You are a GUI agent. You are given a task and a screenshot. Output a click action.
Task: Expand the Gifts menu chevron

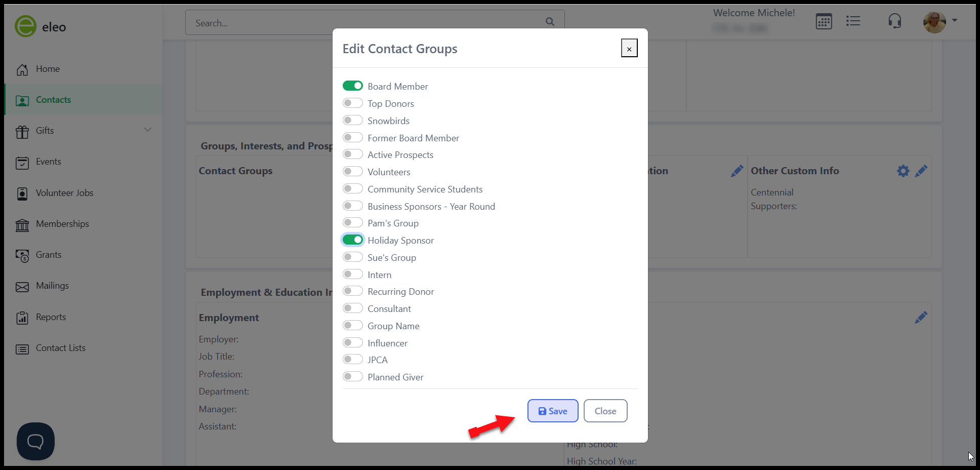coord(148,130)
